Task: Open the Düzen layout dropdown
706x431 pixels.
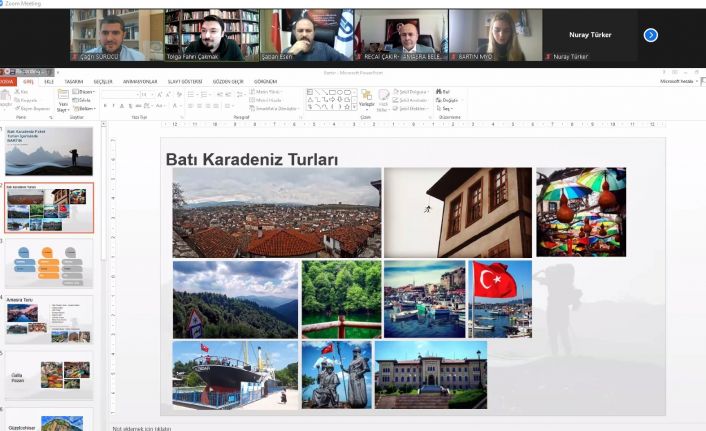Action: (84, 92)
